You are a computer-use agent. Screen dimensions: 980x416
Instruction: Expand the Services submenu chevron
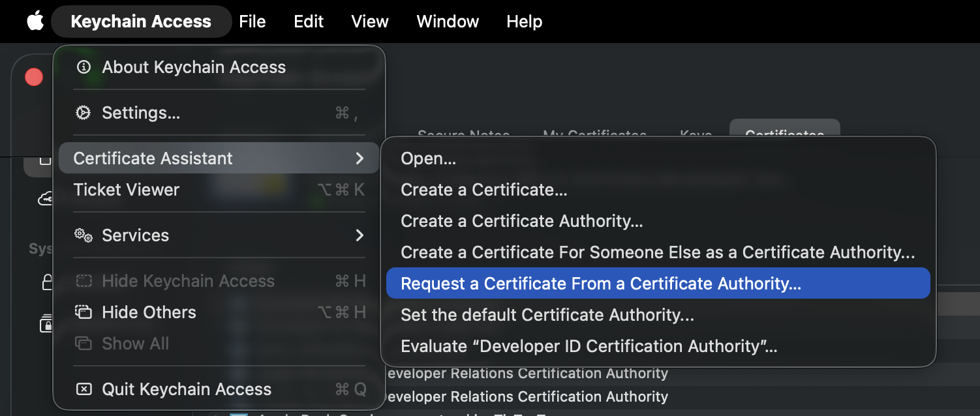[x=360, y=235]
